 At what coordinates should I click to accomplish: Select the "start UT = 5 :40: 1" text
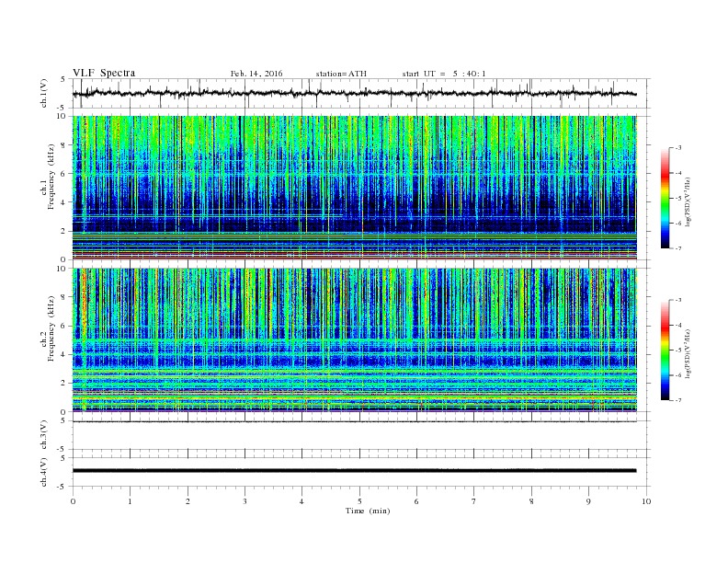pyautogui.click(x=444, y=74)
